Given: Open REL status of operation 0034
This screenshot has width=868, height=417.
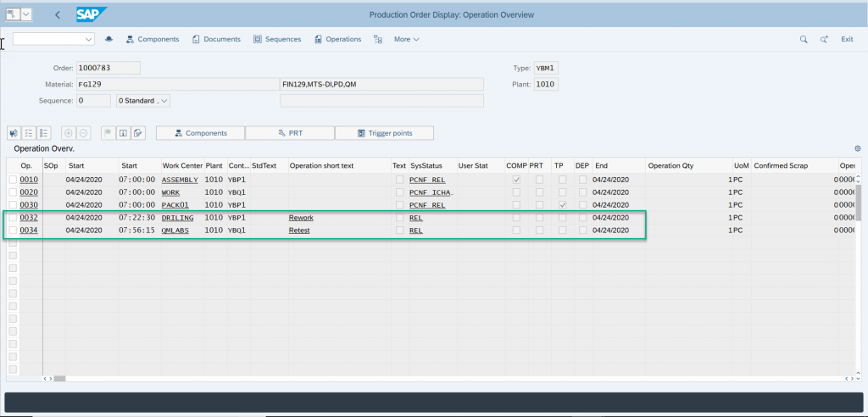Looking at the screenshot, I should point(416,231).
